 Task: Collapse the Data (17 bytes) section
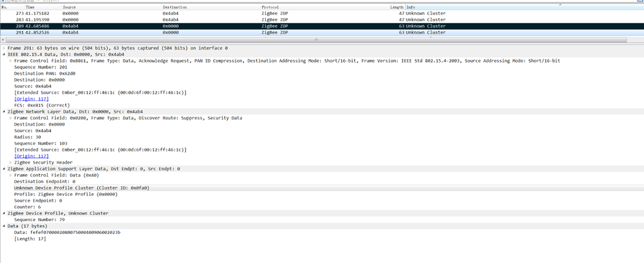click(4, 226)
